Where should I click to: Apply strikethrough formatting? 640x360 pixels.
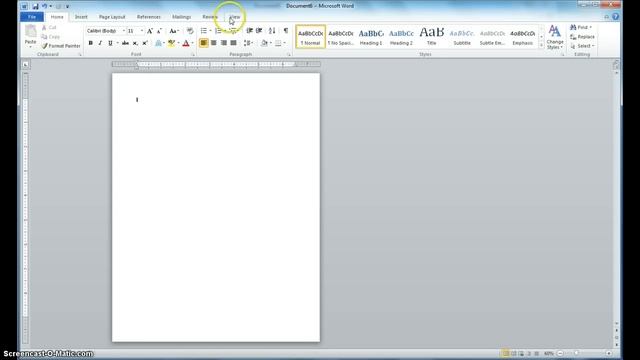[125, 43]
